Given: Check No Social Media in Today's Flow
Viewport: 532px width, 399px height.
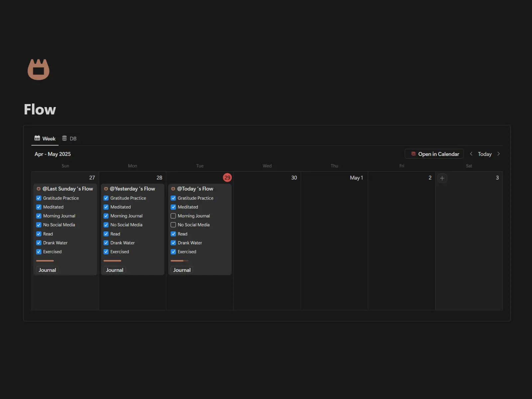Looking at the screenshot, I should pyautogui.click(x=173, y=225).
